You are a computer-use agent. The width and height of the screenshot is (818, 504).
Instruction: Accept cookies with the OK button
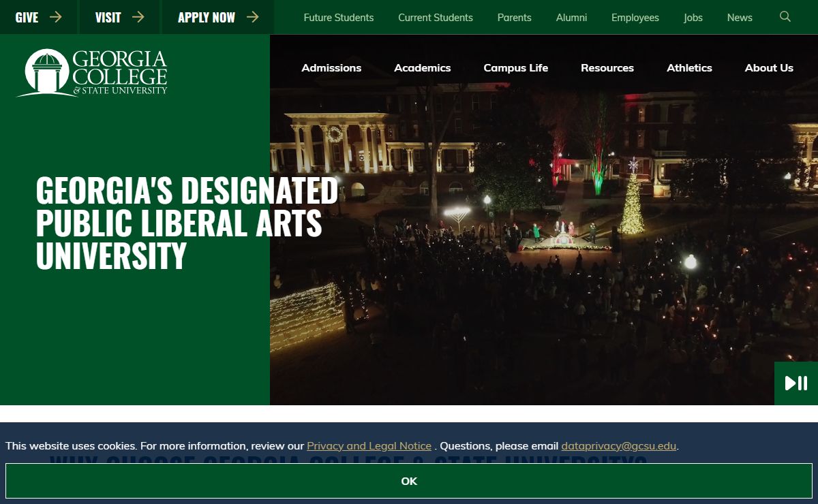[x=409, y=481]
